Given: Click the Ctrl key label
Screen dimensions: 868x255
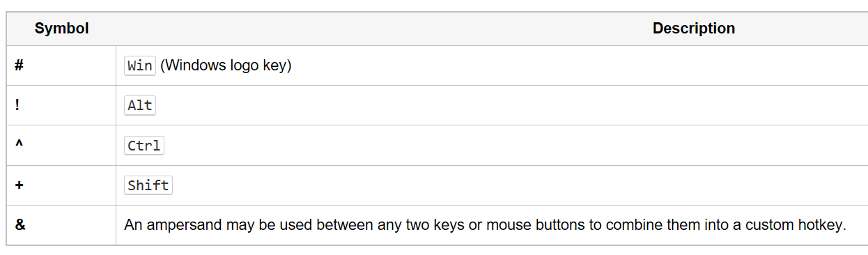Looking at the screenshot, I should 144,146.
